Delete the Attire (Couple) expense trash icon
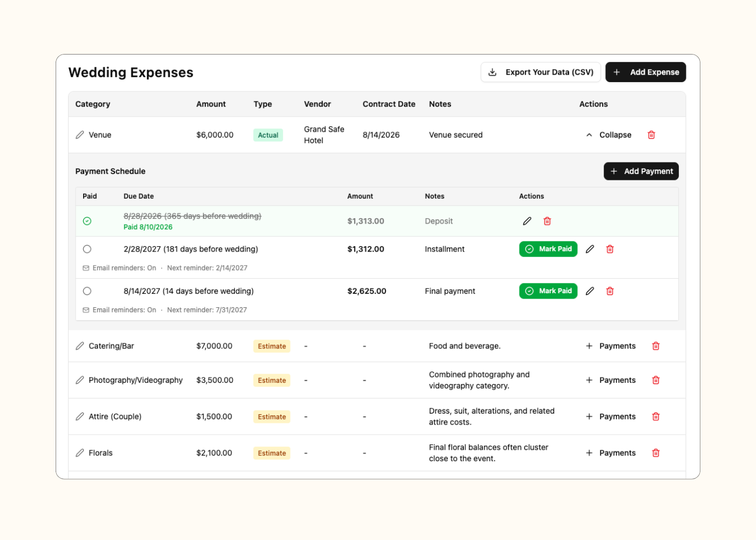The width and height of the screenshot is (756, 540). click(656, 416)
